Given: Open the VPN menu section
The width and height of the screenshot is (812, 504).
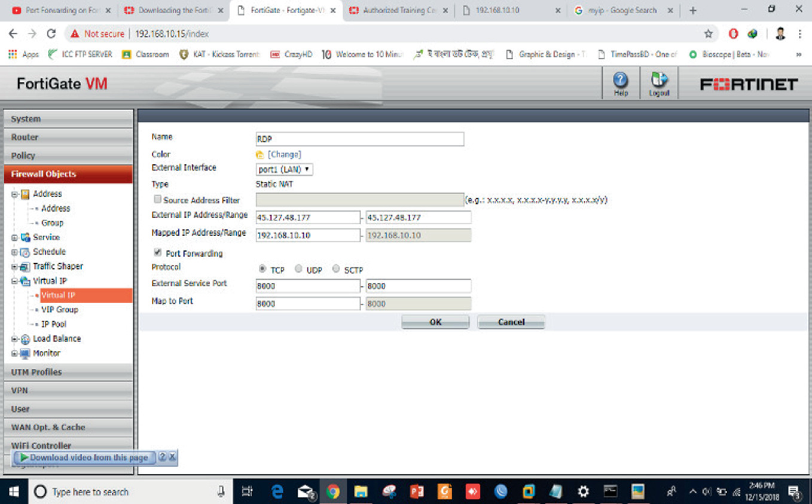Looking at the screenshot, I should pos(68,390).
